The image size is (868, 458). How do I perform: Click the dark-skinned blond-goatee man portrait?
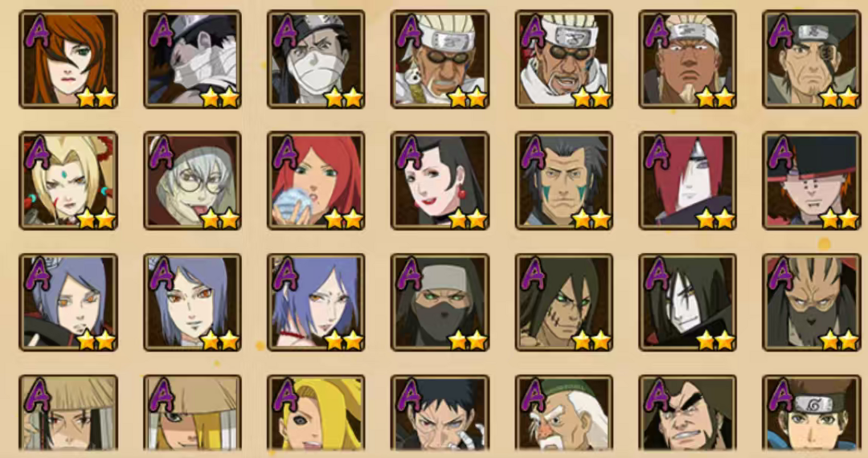[x=687, y=59]
